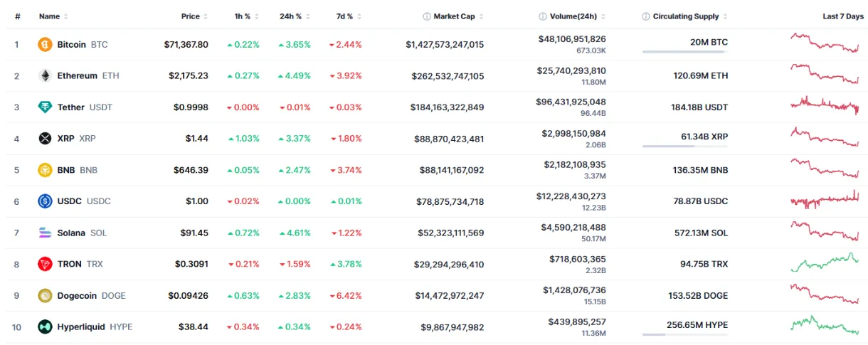Open the USDC coin link
This screenshot has height=345, width=868.
click(70, 201)
